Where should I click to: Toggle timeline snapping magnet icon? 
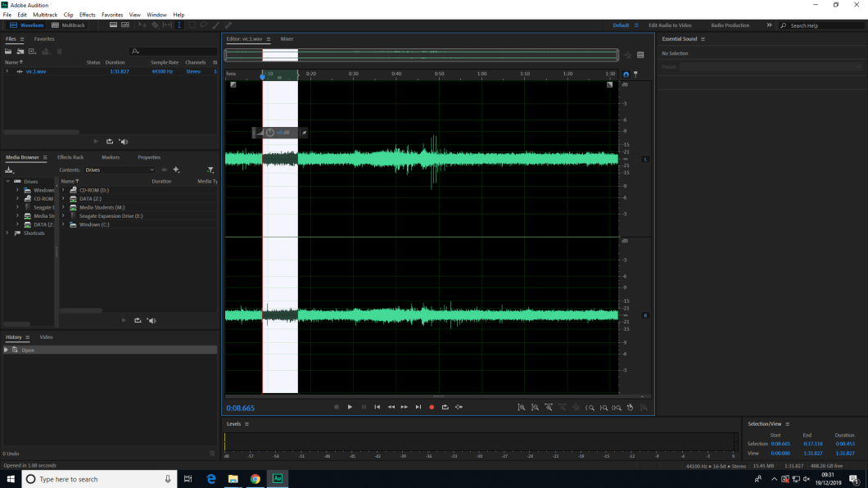[x=626, y=75]
